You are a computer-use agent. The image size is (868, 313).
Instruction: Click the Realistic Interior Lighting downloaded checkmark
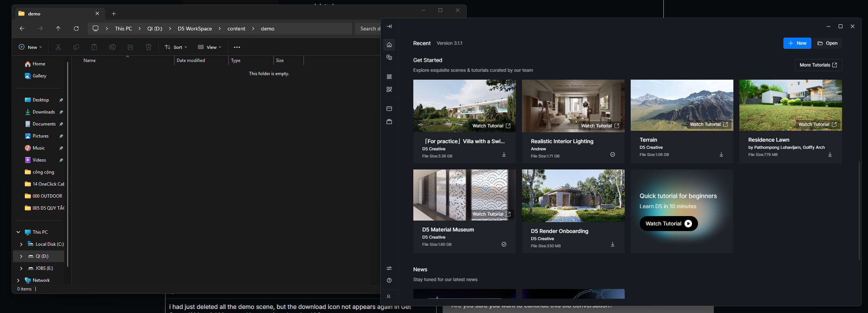613,154
